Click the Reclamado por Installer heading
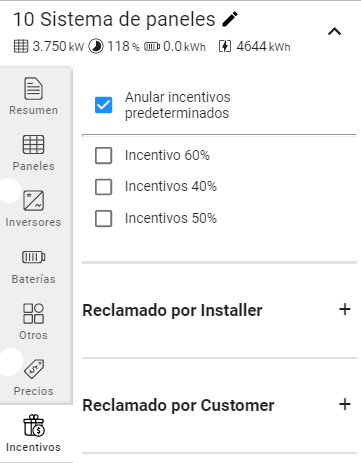Image resolution: width=361 pixels, height=463 pixels. [172, 310]
